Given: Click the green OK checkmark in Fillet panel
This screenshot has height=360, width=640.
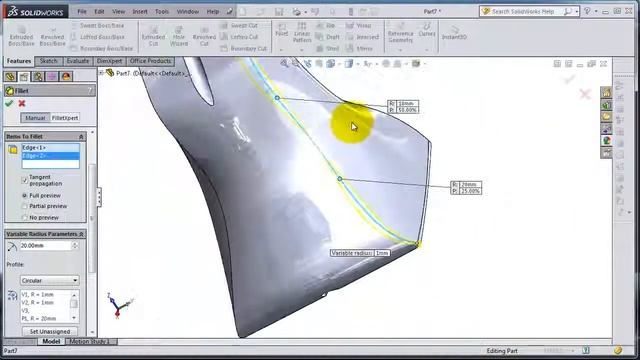Looking at the screenshot, I should coord(9,104).
